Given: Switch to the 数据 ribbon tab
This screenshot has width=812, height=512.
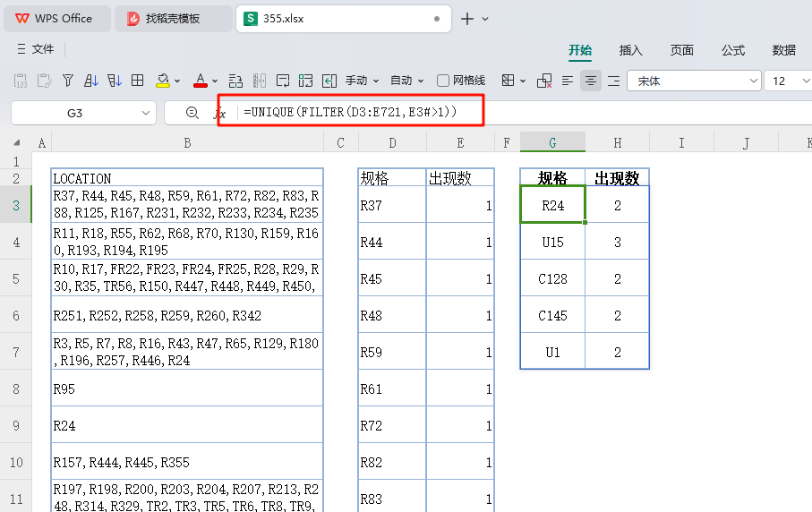Looking at the screenshot, I should (784, 50).
